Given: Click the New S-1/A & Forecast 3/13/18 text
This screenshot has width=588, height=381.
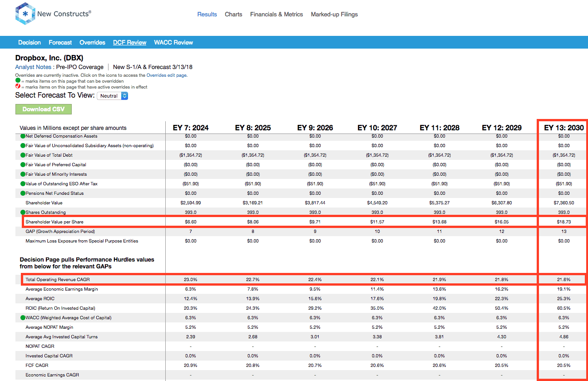Looking at the screenshot, I should pos(153,67).
